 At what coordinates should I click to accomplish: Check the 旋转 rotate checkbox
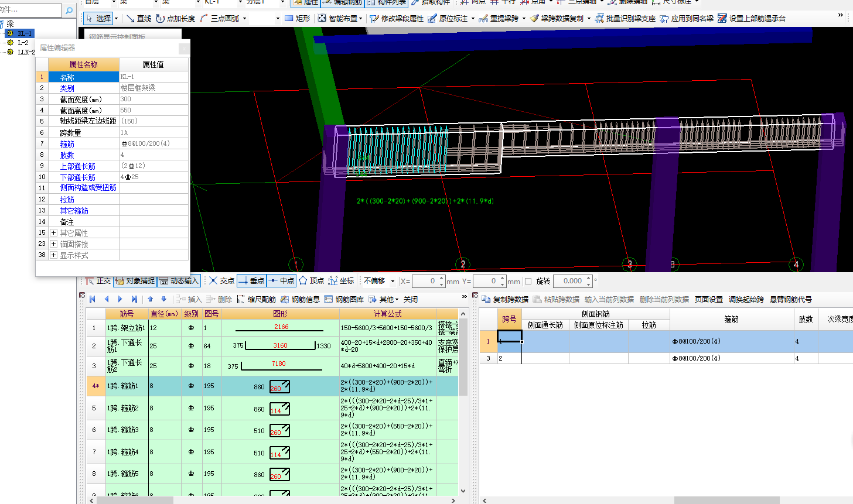click(528, 281)
